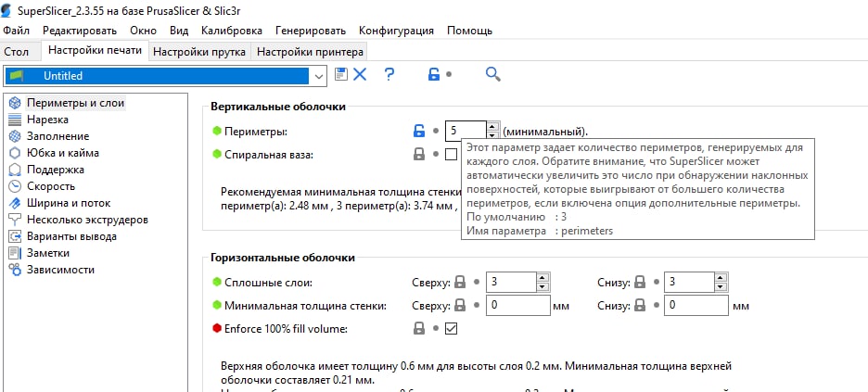Image resolution: width=868 pixels, height=392 pixels.
Task: Click lock icon for Enforce 100% fill volume
Action: tap(419, 328)
